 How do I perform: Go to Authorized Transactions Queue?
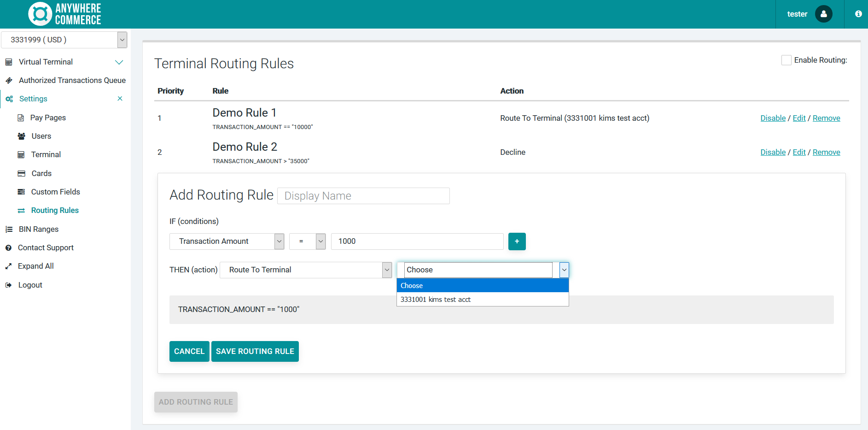click(72, 81)
